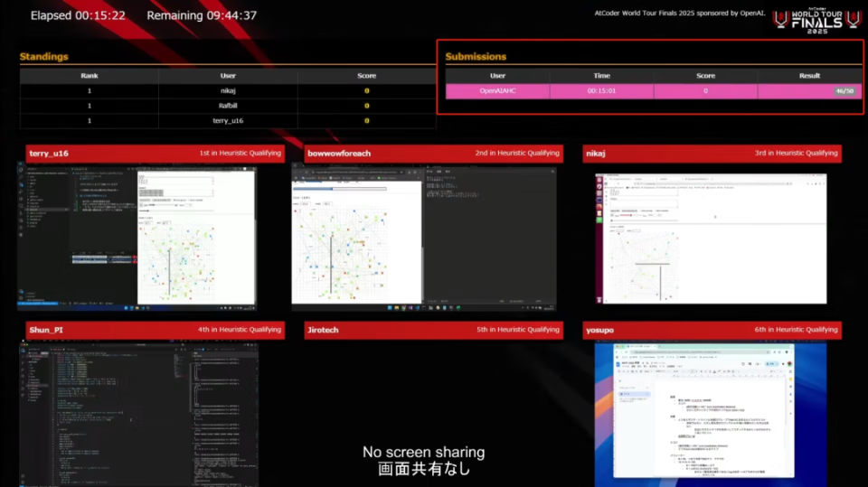Move the seek slider in terry_u16's visualizer

(176, 211)
